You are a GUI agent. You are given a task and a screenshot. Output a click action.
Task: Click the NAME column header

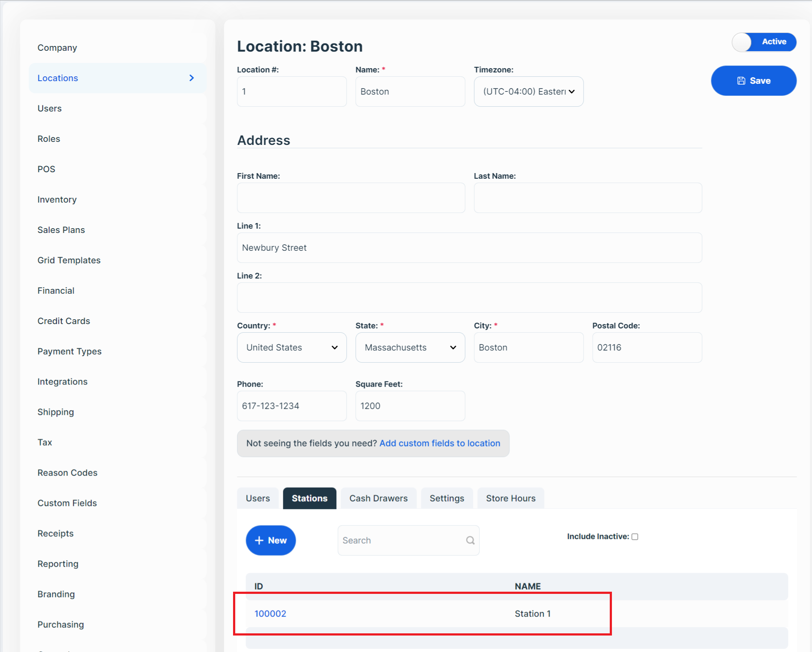coord(528,586)
